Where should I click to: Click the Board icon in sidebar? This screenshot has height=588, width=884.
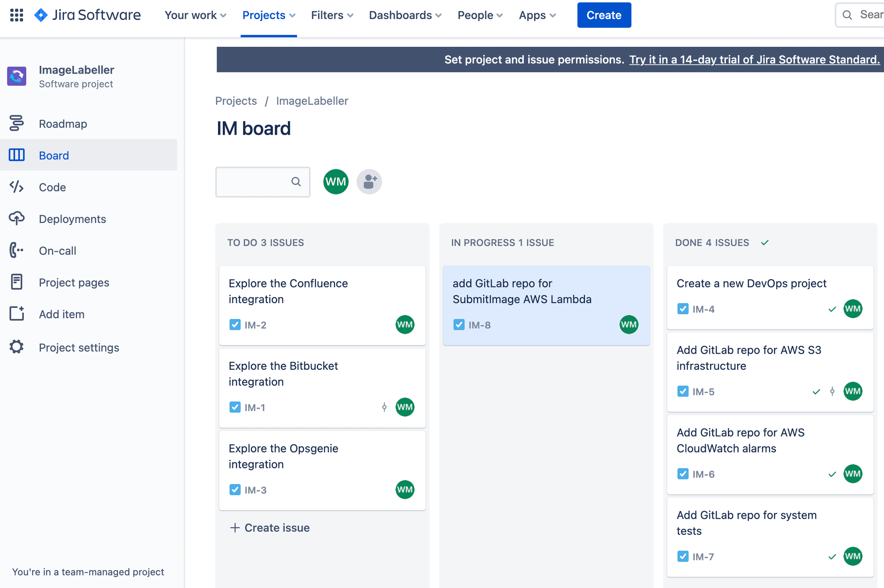pos(16,155)
